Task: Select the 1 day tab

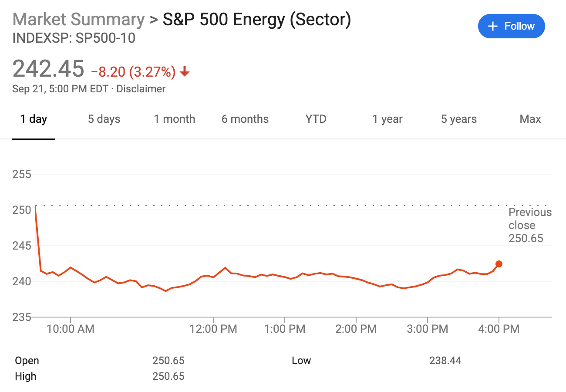Action: (x=34, y=119)
